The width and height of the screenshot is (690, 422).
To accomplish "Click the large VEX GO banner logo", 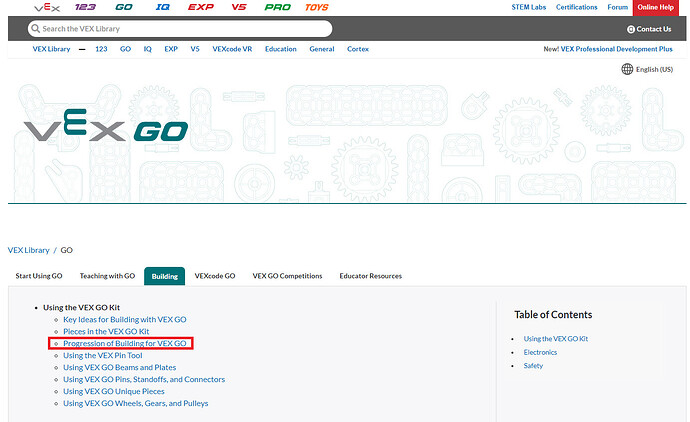I will [x=106, y=126].
